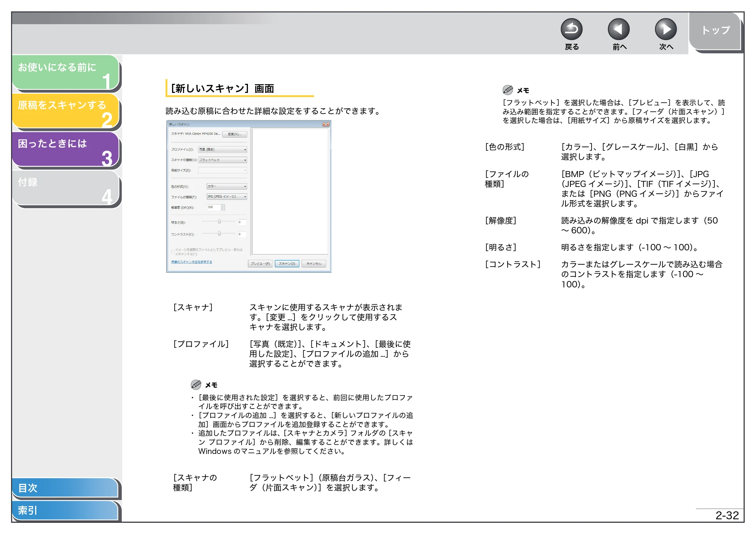This screenshot has height=534, width=756.
Task: Click the preview pane in scan dialog
Action: coord(290,191)
